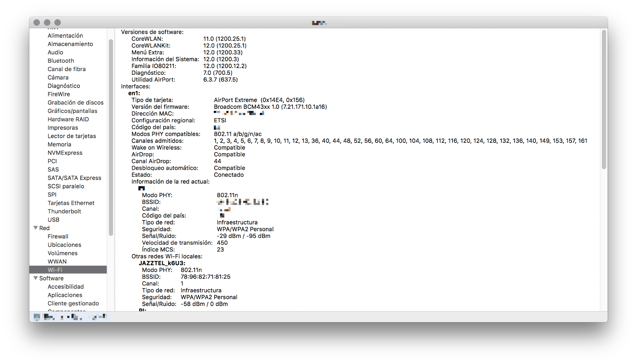Collapse the Red section disclosure triangle
The width and height of the screenshot is (637, 364).
point(35,228)
